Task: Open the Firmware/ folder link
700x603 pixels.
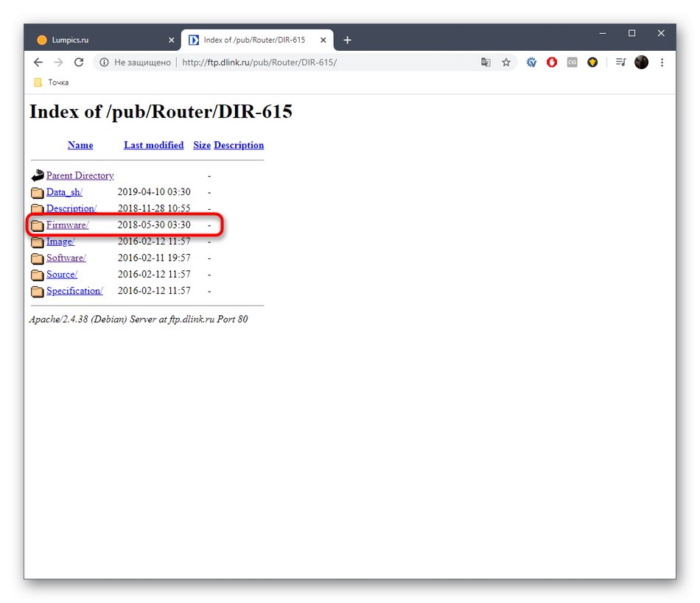Action: 67,225
